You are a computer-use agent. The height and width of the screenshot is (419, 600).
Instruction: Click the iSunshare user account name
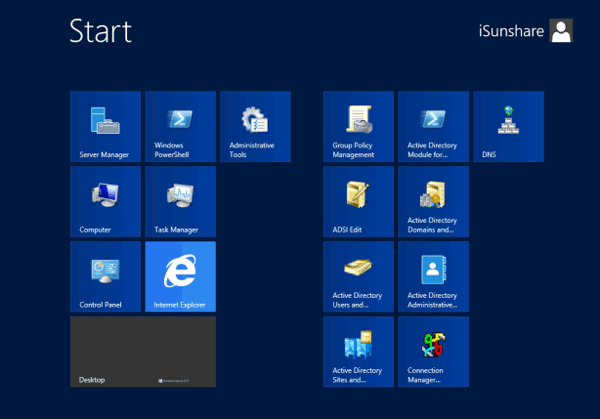(511, 31)
